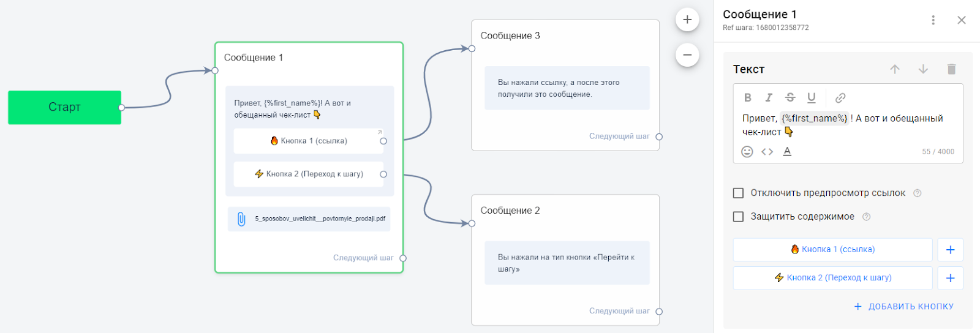The image size is (980, 333).
Task: Zoom in on the flow canvas
Action: click(687, 20)
